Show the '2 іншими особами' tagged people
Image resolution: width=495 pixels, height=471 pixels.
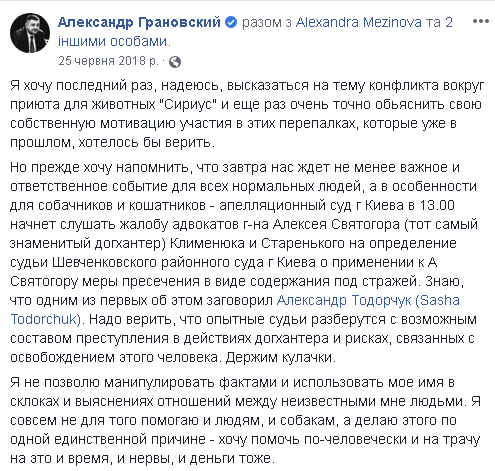click(255, 32)
